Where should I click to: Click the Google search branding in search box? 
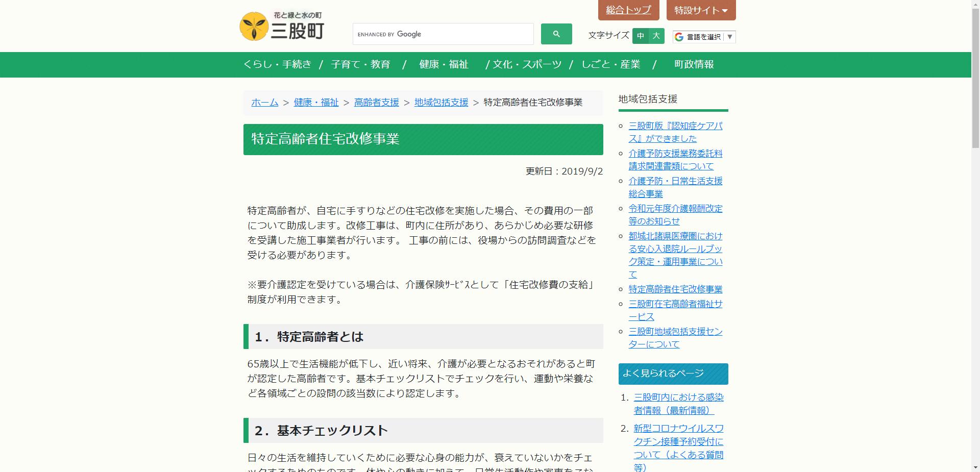(390, 34)
